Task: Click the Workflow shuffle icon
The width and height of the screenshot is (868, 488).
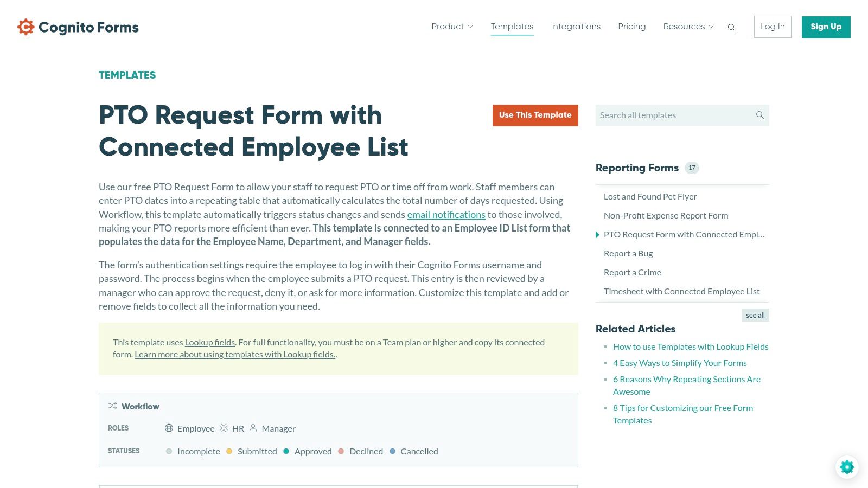Action: (x=112, y=406)
